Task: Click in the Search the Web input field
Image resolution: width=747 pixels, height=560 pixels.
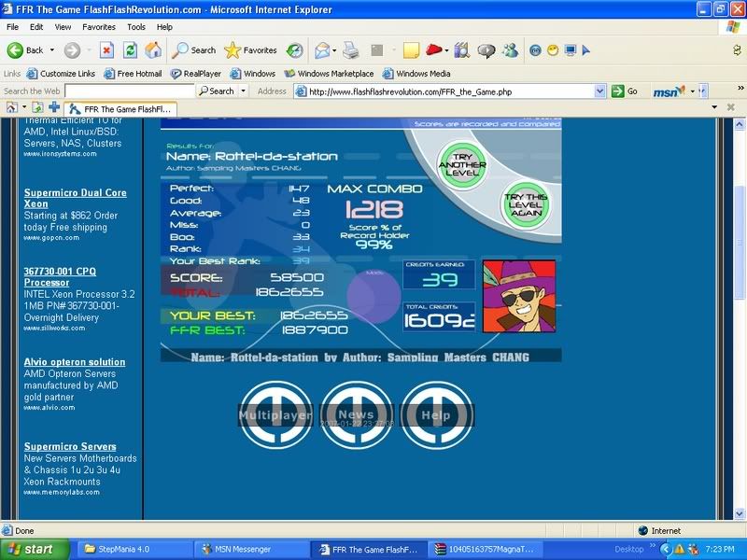Action: pyautogui.click(x=129, y=91)
